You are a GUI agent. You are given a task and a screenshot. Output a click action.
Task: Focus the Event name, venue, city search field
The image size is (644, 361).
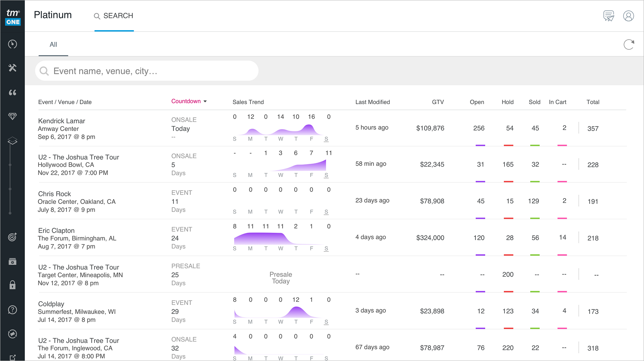(x=147, y=71)
